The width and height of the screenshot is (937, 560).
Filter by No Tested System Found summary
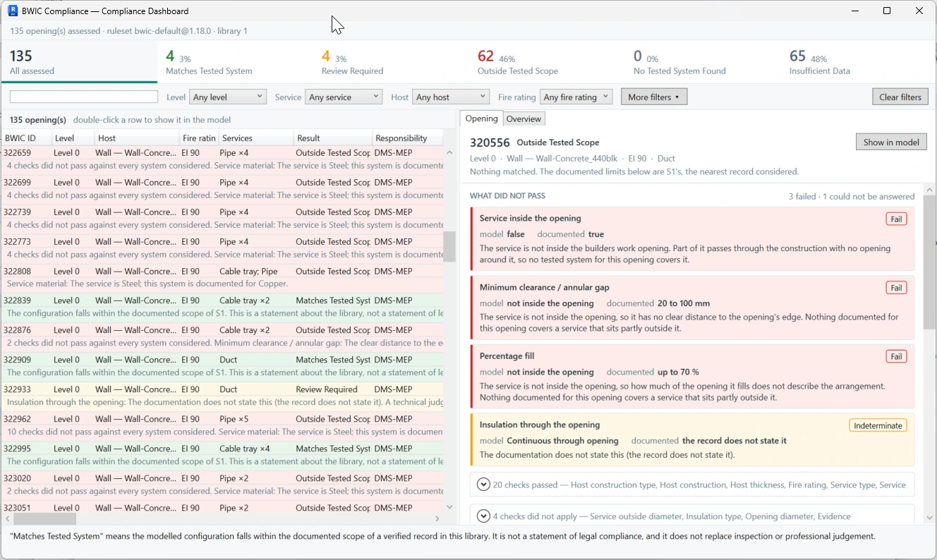coord(703,62)
